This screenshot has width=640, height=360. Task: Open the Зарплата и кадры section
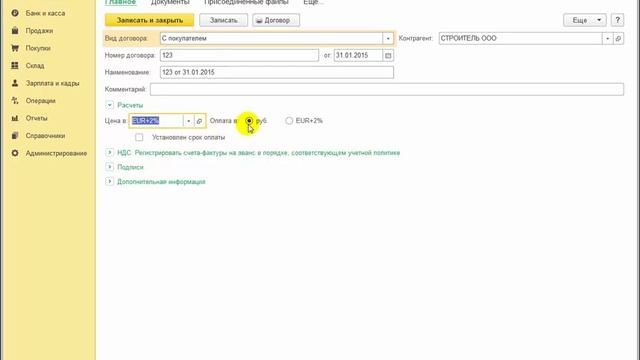click(52, 83)
